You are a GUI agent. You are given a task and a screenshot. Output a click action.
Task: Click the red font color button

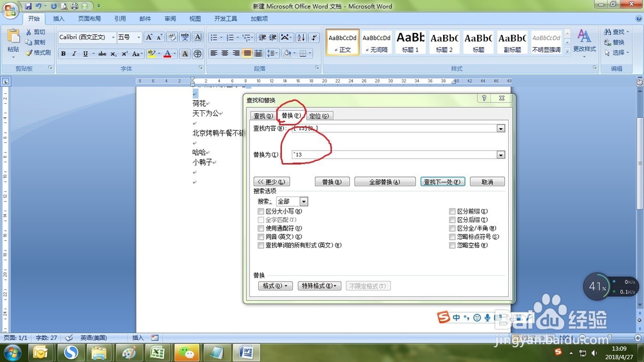click(167, 53)
